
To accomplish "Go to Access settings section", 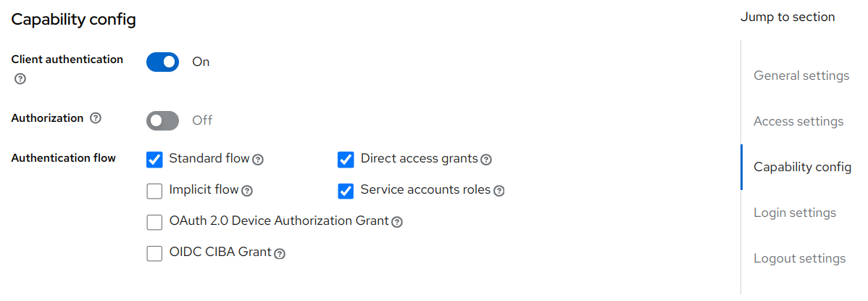I will 798,121.
